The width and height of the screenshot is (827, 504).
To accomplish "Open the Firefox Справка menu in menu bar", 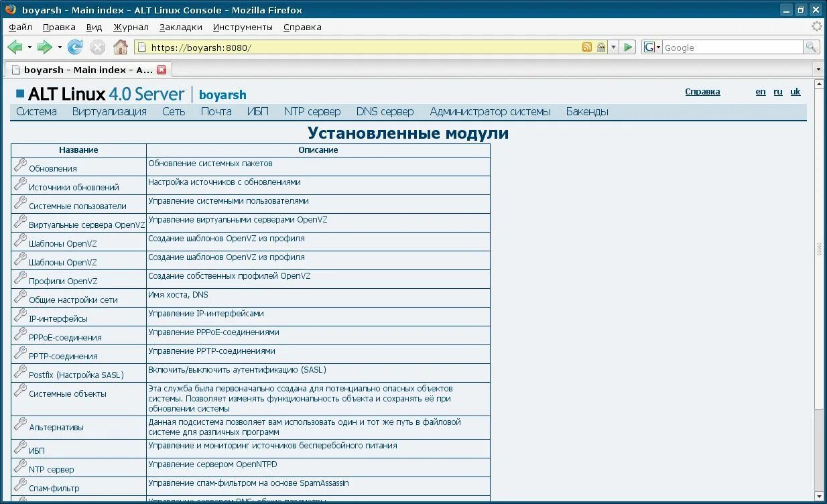I will tap(302, 27).
